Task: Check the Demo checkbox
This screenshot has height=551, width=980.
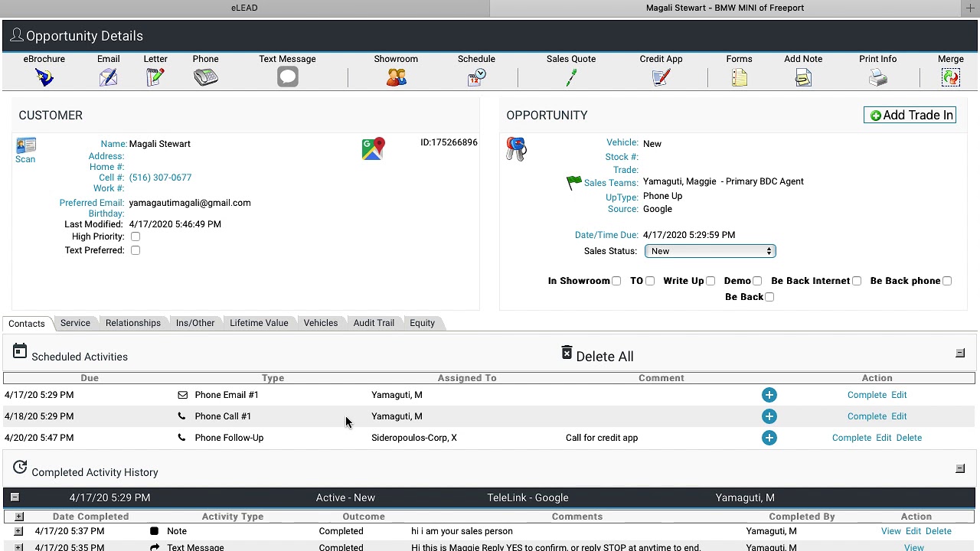Action: click(x=757, y=281)
